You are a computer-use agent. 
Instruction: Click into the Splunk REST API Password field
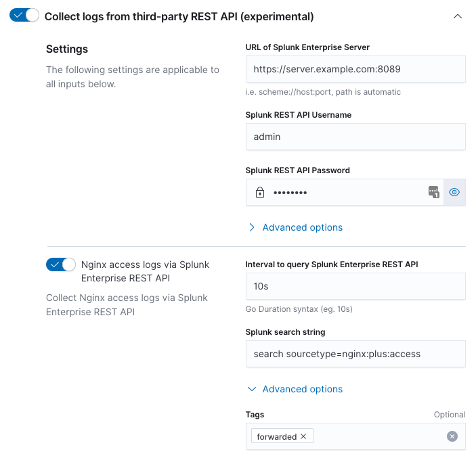coord(345,193)
